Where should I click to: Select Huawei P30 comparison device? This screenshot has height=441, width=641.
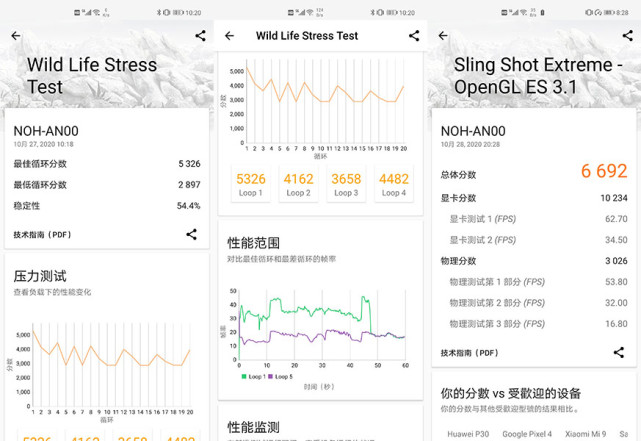coord(468,434)
